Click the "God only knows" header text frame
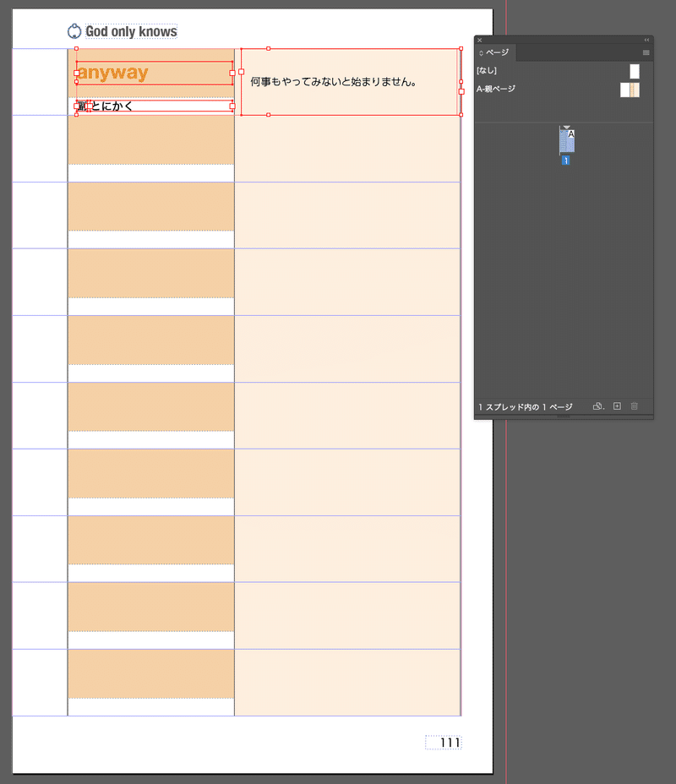The image size is (676, 784). click(131, 31)
